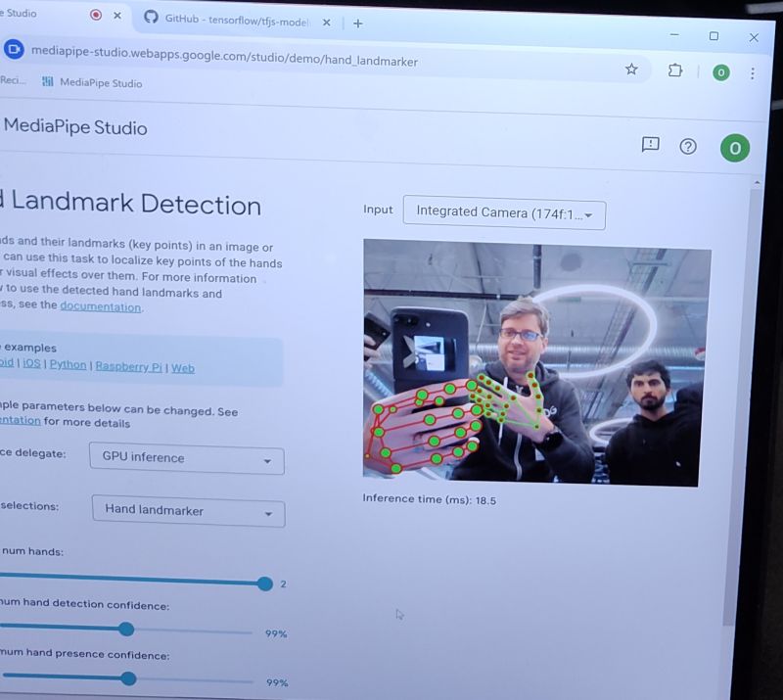The image size is (783, 700).
Task: Open the MediaPipe Studio bookmark
Action: [x=92, y=82]
